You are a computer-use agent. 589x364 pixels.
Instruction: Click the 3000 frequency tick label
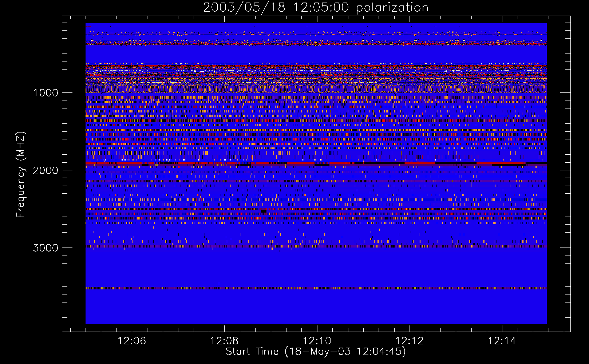(x=46, y=248)
